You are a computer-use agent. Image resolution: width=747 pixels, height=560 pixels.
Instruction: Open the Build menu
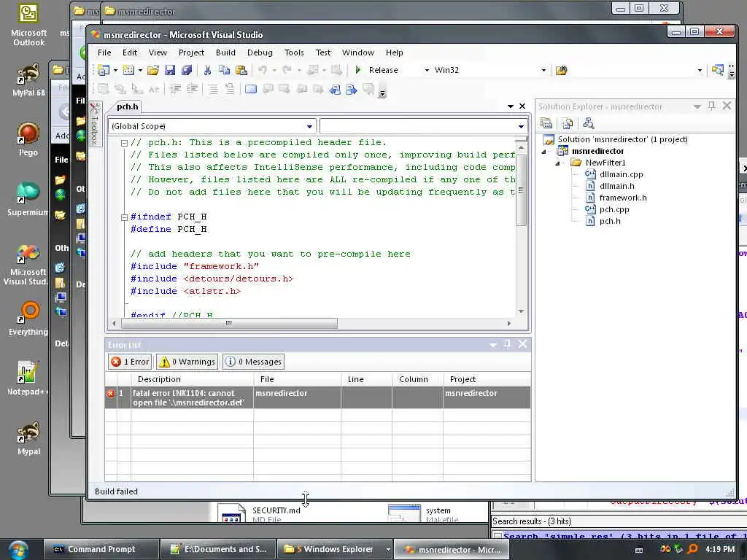(x=225, y=52)
